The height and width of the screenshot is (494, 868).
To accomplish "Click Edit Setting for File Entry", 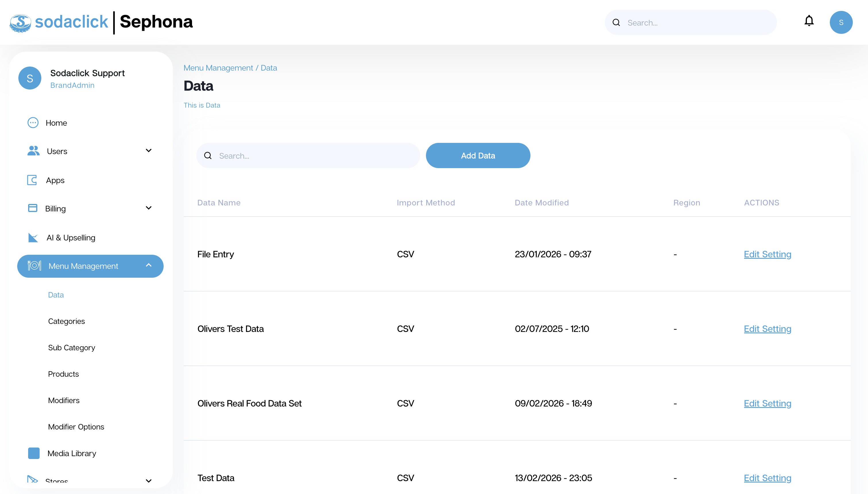I will 767,254.
